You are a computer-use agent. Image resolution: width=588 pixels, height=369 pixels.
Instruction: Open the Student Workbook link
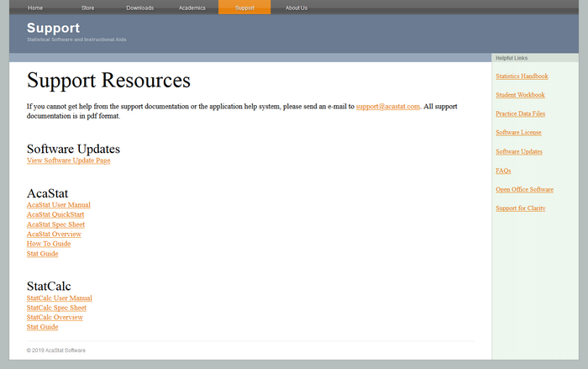(x=520, y=95)
